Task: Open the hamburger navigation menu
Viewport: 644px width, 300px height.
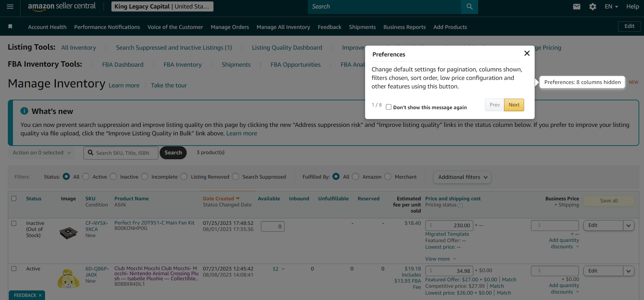Action: pos(10,7)
